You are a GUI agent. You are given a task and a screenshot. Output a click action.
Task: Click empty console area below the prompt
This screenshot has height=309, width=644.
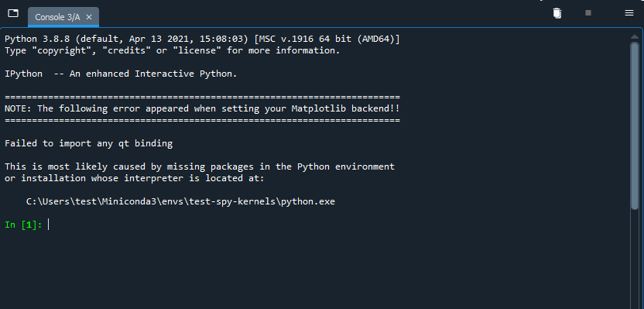click(x=312, y=271)
